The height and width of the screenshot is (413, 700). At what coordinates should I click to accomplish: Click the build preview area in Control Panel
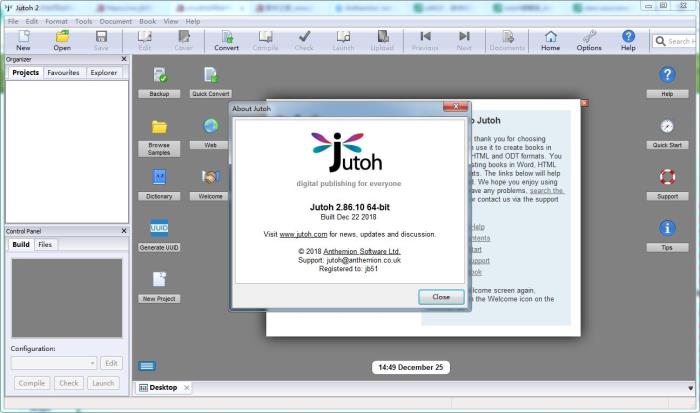tap(67, 298)
